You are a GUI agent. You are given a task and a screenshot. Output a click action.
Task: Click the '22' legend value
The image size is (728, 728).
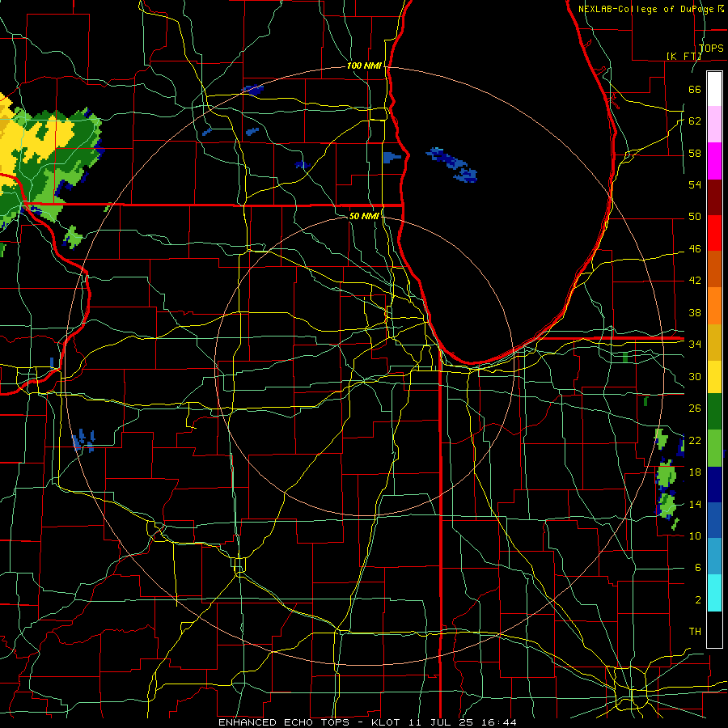(695, 441)
